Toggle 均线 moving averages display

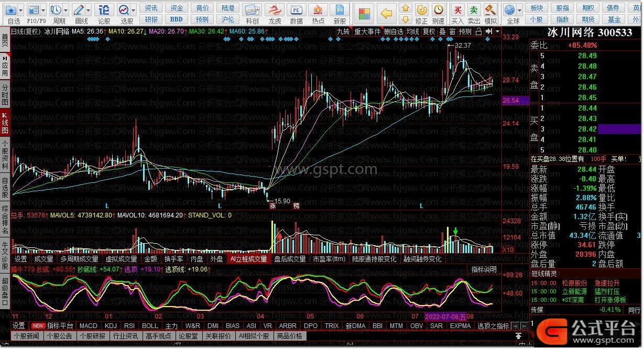[x=413, y=31]
